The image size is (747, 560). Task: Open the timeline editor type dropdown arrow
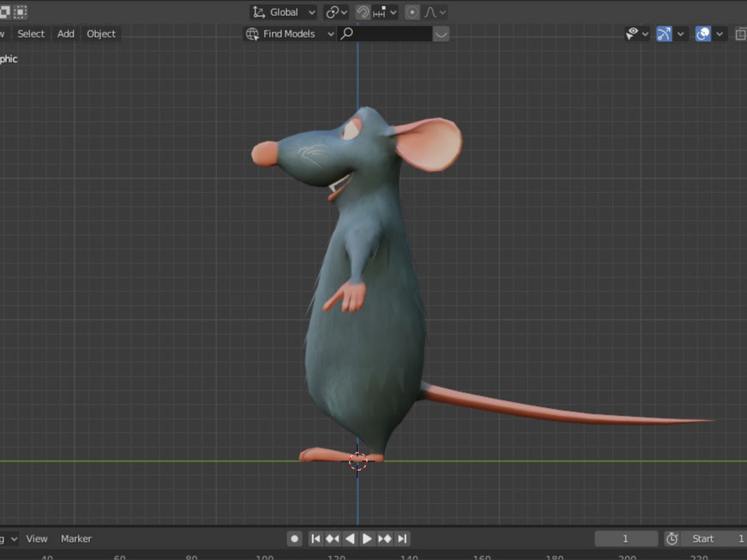(x=13, y=539)
